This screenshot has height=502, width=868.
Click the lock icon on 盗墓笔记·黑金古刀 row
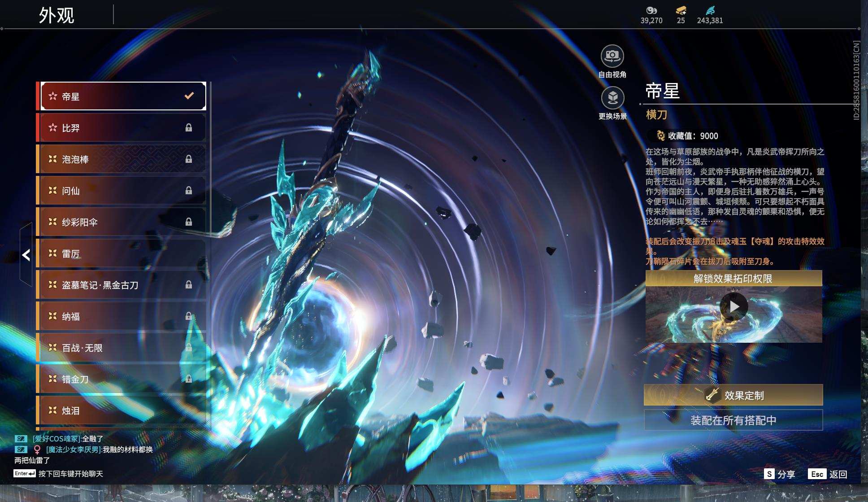(189, 285)
